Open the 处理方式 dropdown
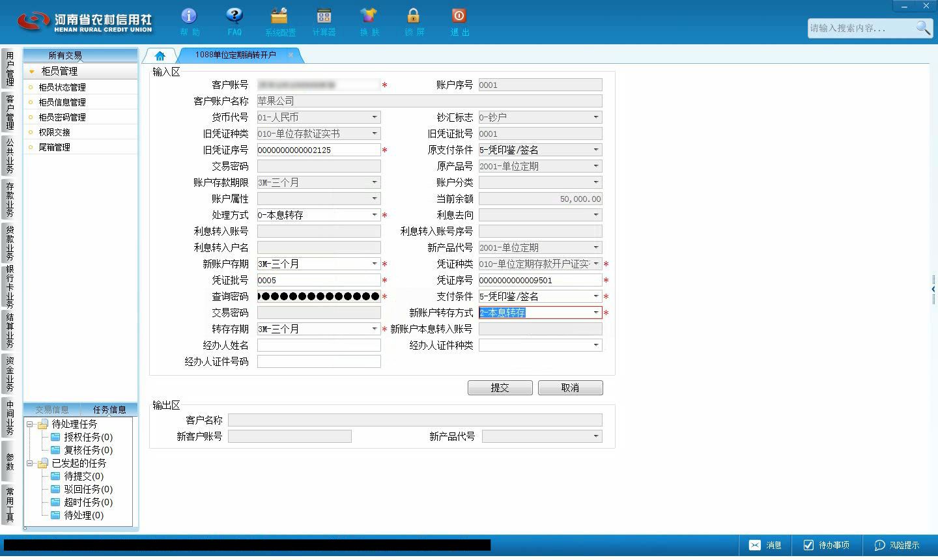The image size is (938, 560). point(375,215)
